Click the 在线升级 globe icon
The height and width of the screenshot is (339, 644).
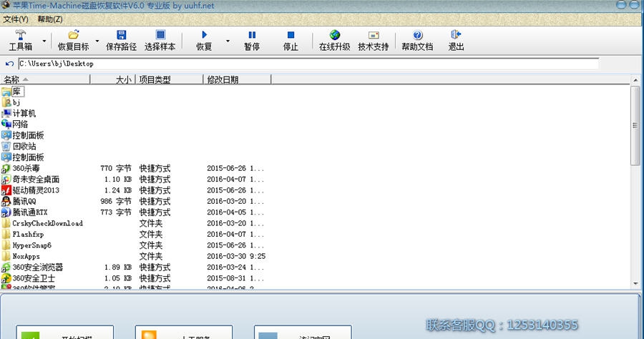335,35
